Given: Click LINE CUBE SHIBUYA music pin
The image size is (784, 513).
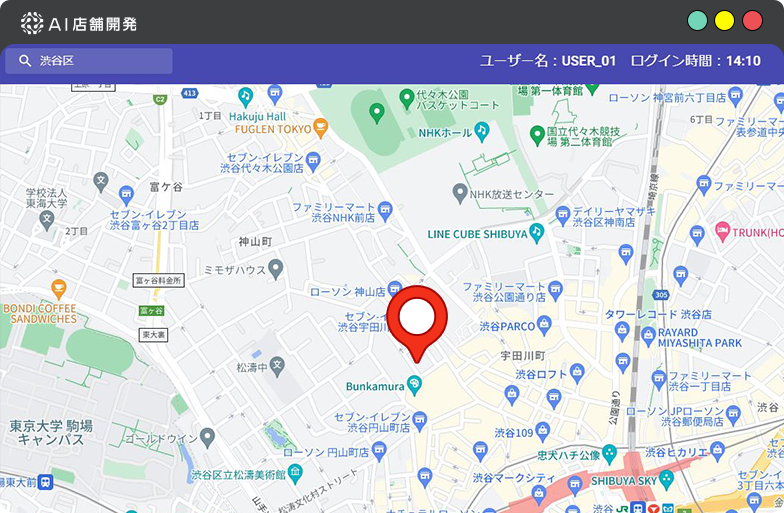Looking at the screenshot, I should (x=536, y=233).
